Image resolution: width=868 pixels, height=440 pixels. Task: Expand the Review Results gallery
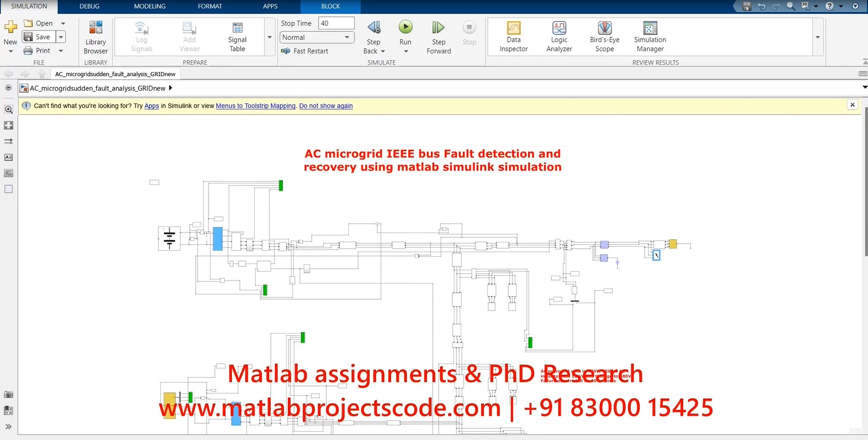817,37
